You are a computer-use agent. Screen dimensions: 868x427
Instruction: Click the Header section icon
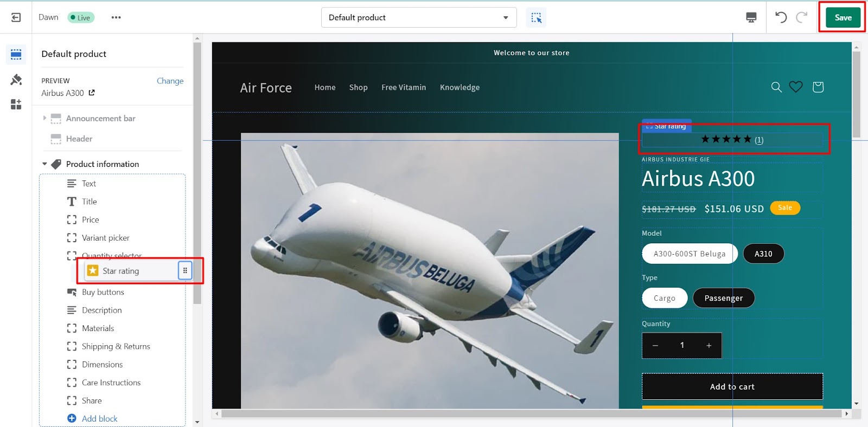point(56,139)
